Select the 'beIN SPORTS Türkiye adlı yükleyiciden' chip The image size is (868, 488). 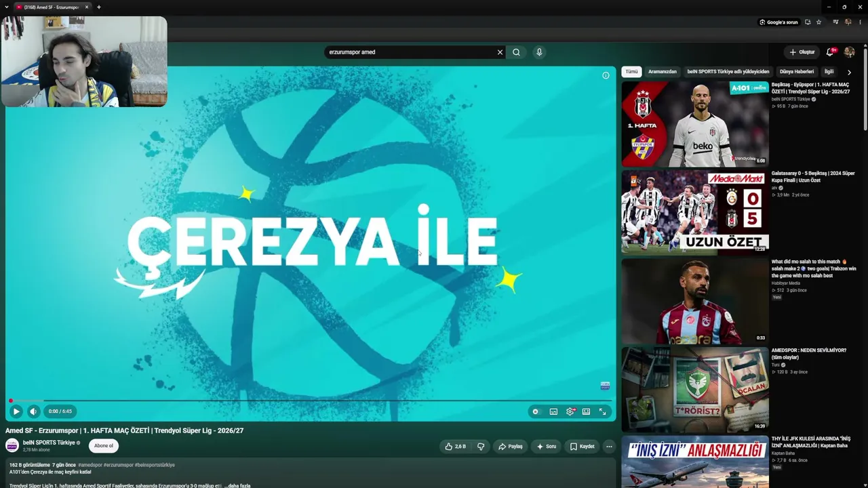(728, 72)
